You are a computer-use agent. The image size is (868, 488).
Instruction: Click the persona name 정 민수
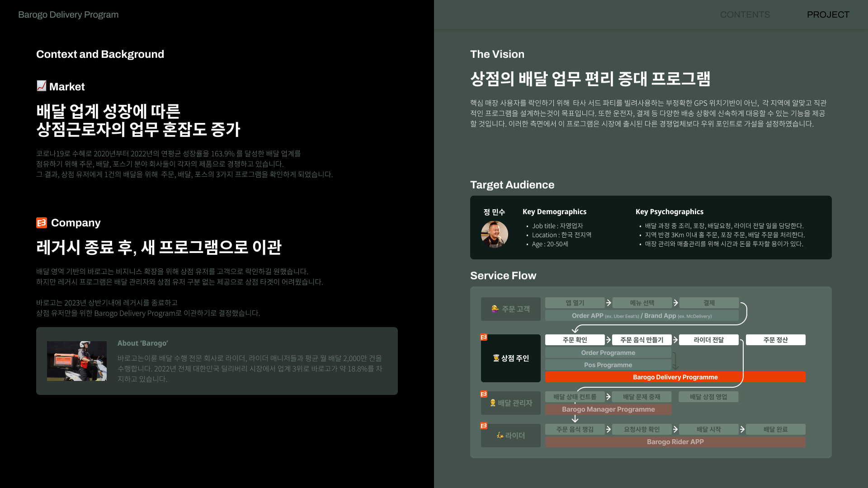(x=494, y=212)
